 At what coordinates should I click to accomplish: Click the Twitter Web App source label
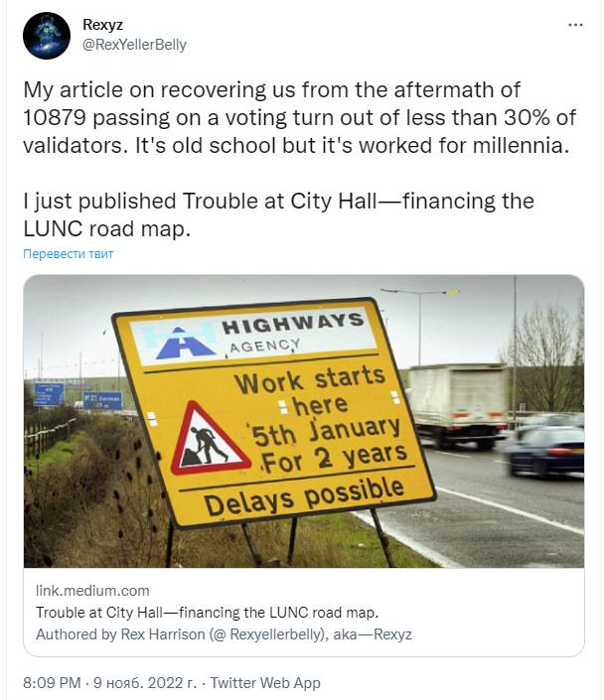pos(265,682)
